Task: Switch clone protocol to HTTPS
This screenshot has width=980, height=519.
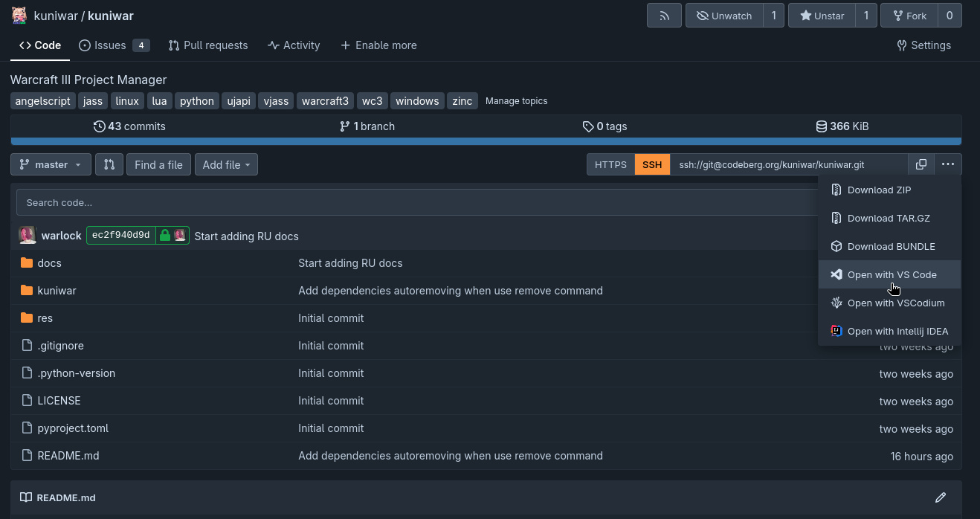Action: [610, 164]
